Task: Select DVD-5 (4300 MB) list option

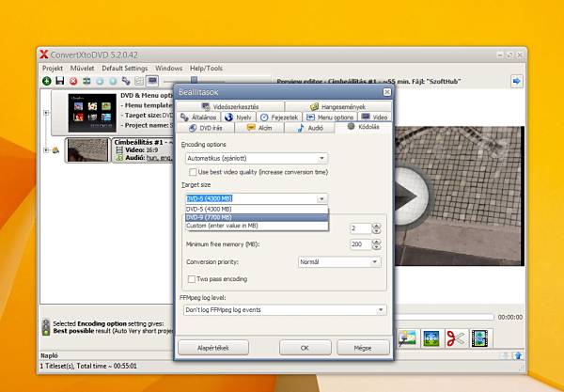Action: click(257, 209)
